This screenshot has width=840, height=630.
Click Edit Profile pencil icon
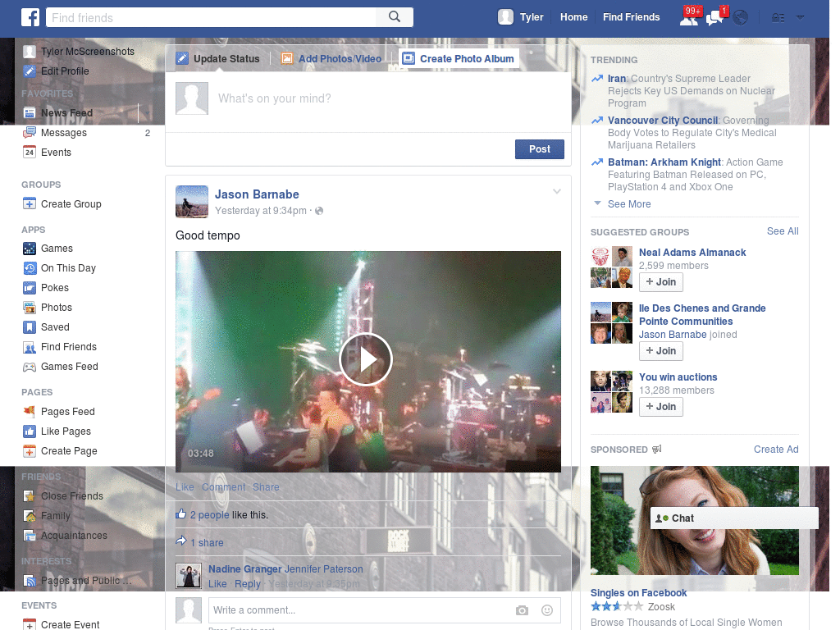pyautogui.click(x=30, y=71)
